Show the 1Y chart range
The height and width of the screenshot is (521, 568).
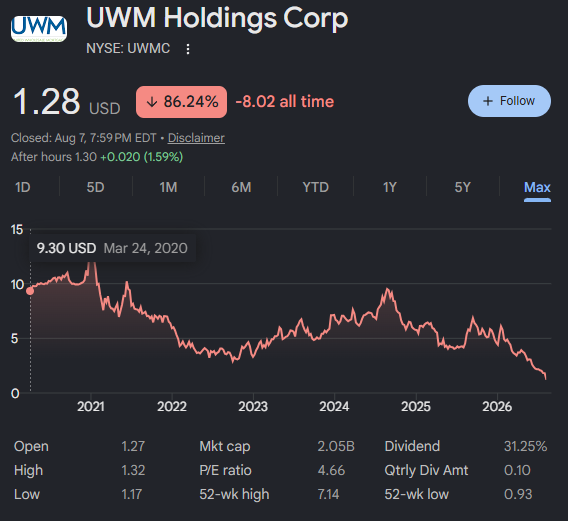click(390, 187)
